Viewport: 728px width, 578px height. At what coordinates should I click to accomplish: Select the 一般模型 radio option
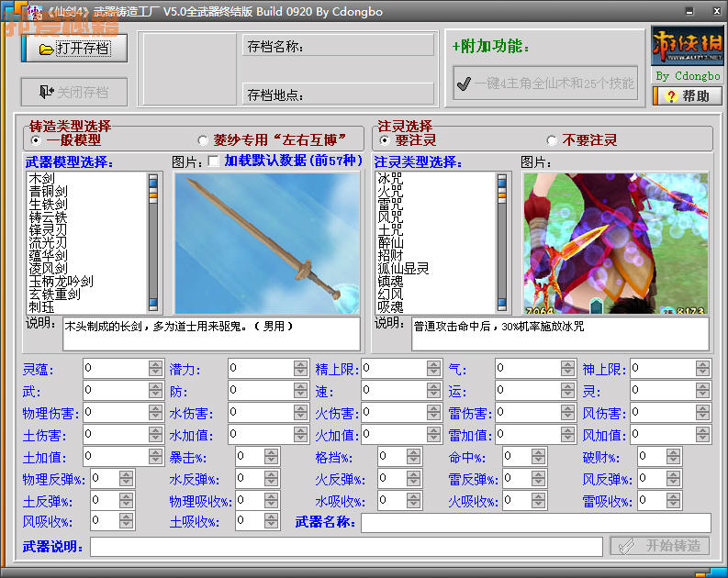tap(36, 140)
